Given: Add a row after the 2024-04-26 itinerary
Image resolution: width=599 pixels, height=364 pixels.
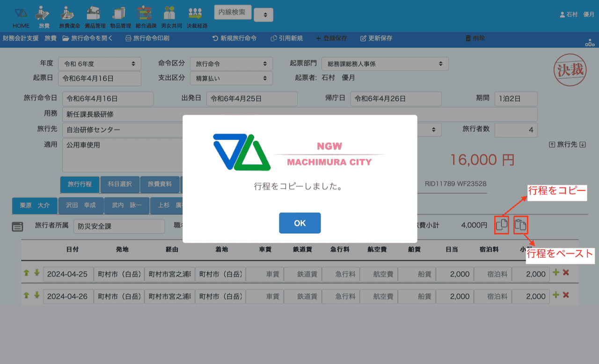Looking at the screenshot, I should click(556, 295).
